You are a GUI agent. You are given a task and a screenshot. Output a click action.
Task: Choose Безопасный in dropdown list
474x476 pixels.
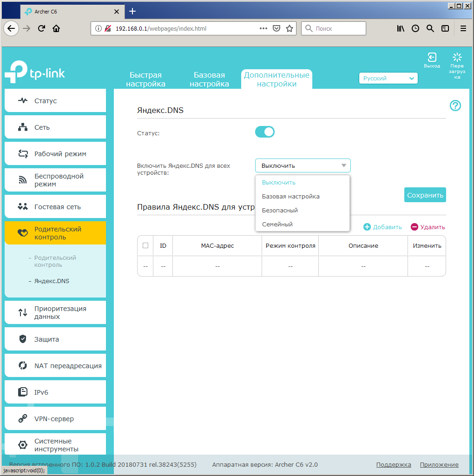(303, 211)
